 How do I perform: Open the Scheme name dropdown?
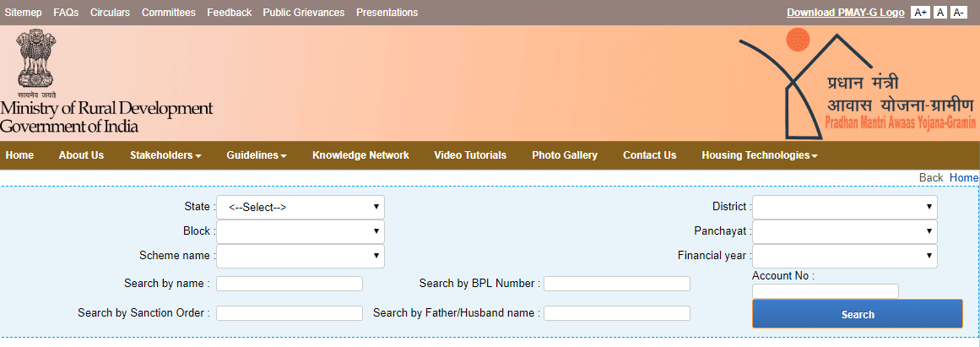(300, 256)
